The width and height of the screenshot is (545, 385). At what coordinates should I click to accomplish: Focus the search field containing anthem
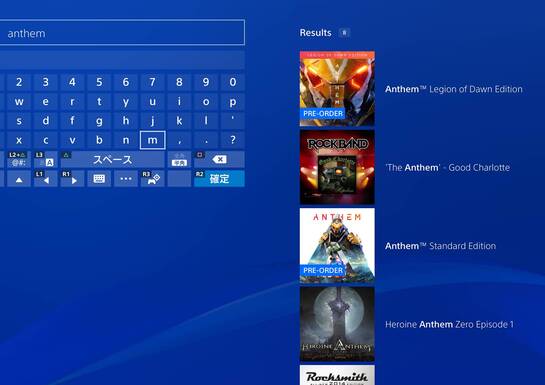pyautogui.click(x=122, y=33)
